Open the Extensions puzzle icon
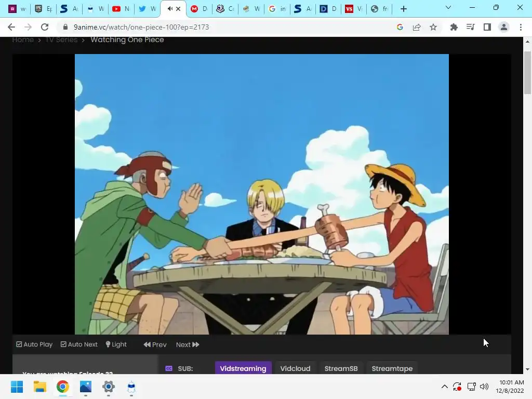This screenshot has height=399, width=532. click(x=454, y=27)
